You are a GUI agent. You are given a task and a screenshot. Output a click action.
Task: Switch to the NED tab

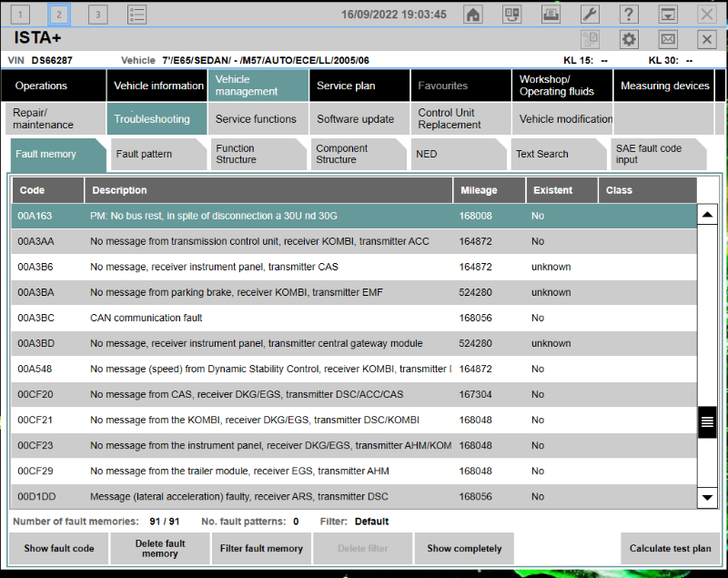click(x=459, y=154)
